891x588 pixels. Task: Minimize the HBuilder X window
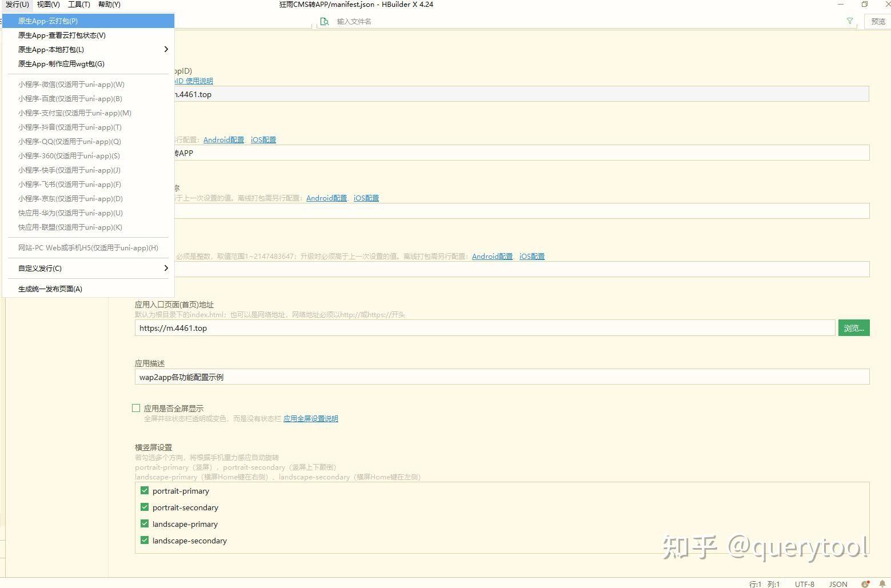841,5
